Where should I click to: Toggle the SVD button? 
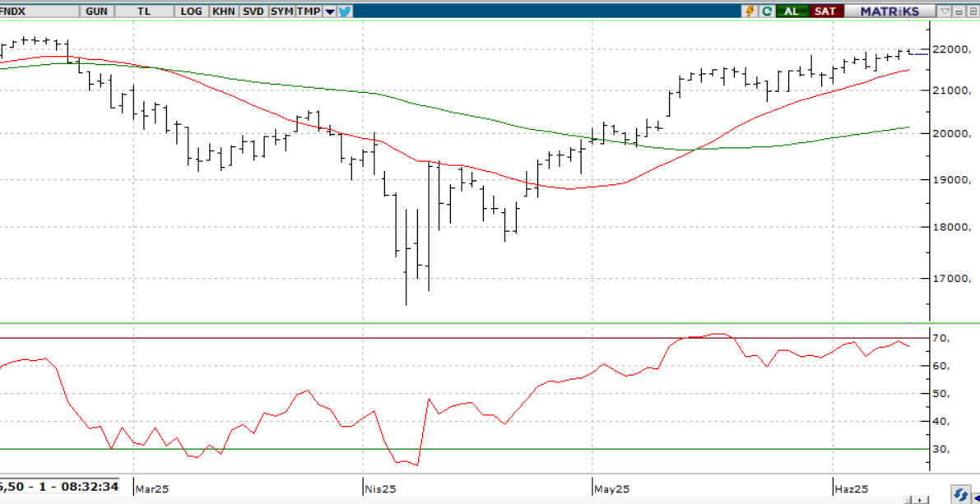click(x=253, y=12)
